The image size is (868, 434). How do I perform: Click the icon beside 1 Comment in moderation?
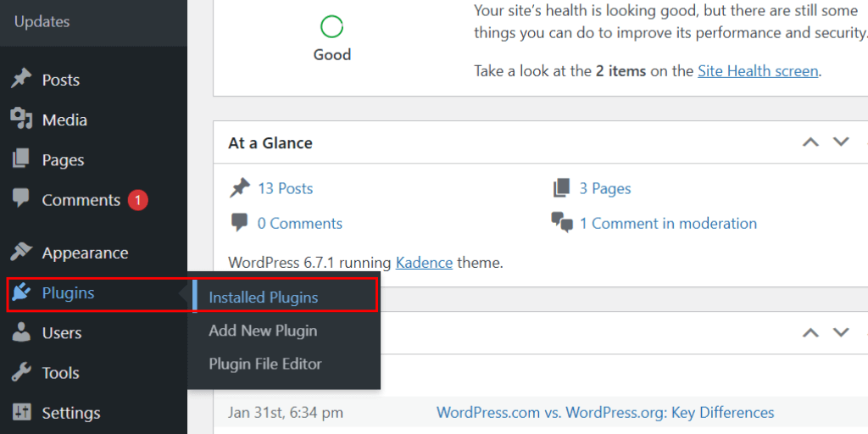[x=562, y=223]
